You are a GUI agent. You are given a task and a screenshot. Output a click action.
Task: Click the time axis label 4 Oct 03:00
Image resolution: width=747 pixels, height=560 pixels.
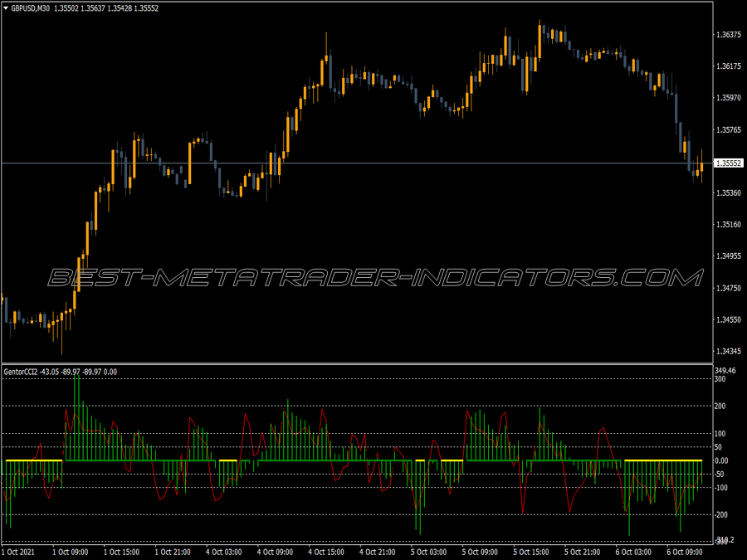pyautogui.click(x=224, y=552)
